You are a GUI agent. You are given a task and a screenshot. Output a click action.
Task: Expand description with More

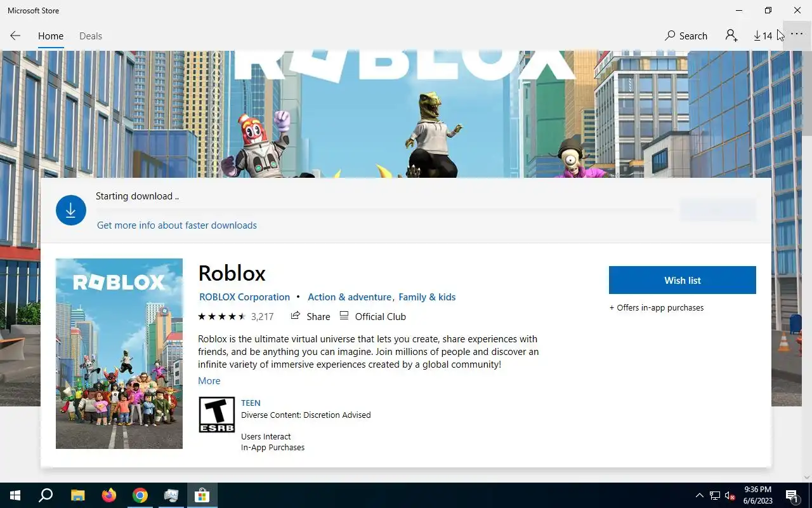[x=209, y=381]
